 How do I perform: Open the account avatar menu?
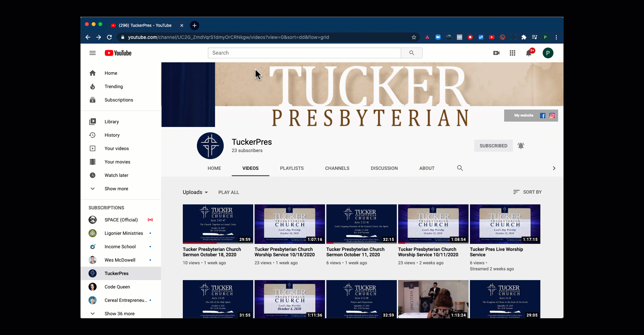548,53
